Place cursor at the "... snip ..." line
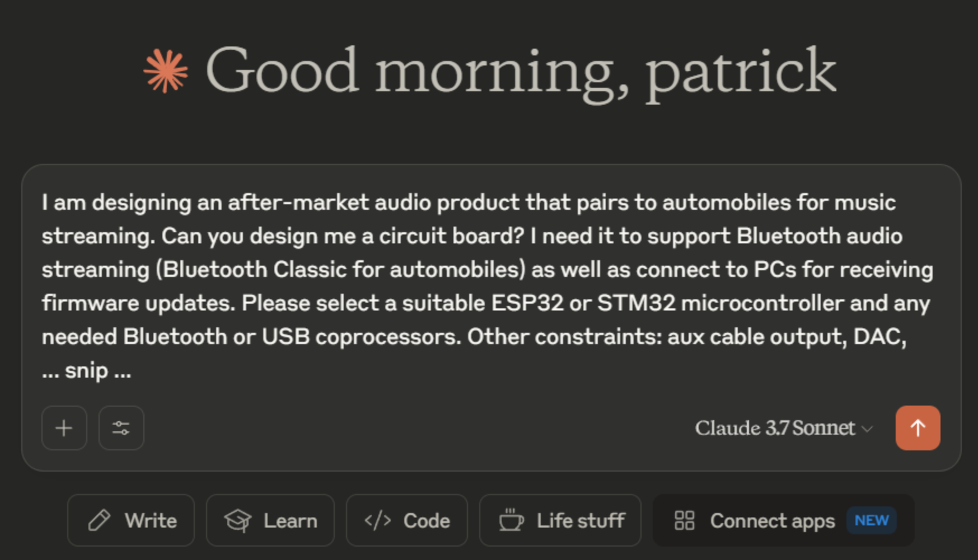 tap(87, 370)
